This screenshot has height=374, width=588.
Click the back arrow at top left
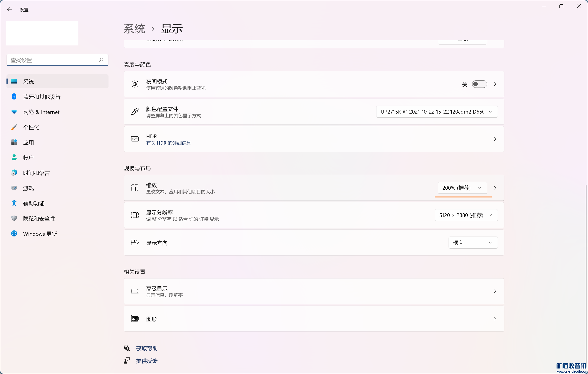pyautogui.click(x=10, y=10)
